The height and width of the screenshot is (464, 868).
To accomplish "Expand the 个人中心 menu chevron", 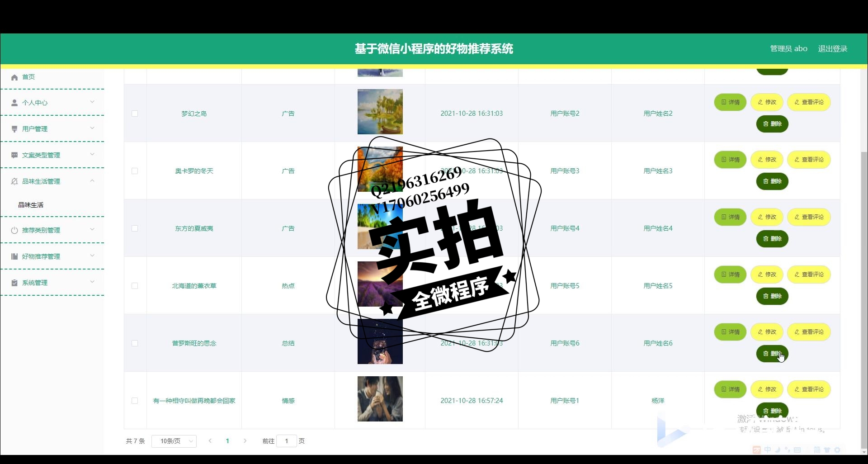I will click(92, 102).
